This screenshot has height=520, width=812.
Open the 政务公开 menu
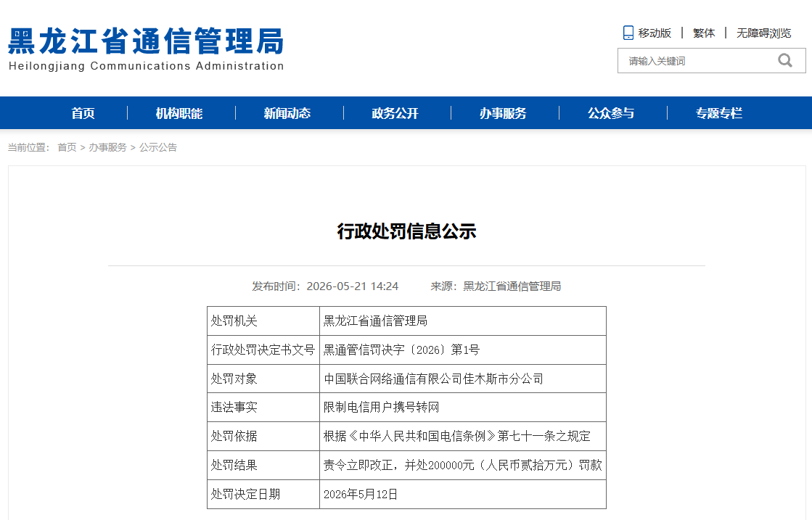(395, 113)
